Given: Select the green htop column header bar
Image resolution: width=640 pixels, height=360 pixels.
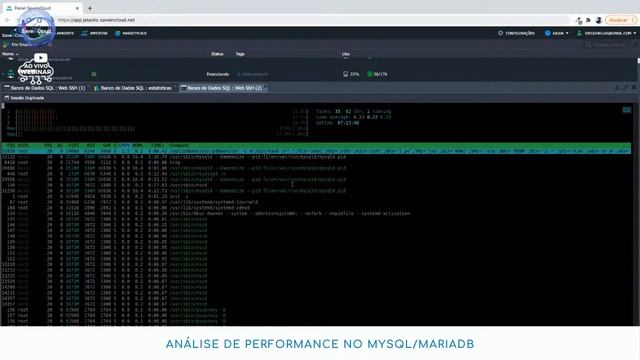Looking at the screenshot, I should click(316, 145).
